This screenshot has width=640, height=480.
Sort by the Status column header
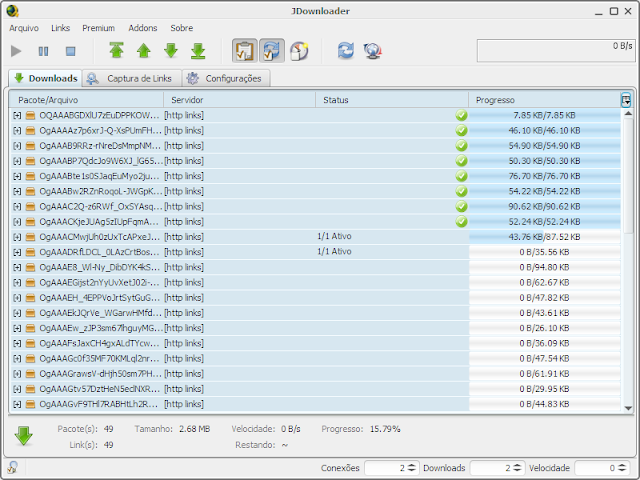392,100
